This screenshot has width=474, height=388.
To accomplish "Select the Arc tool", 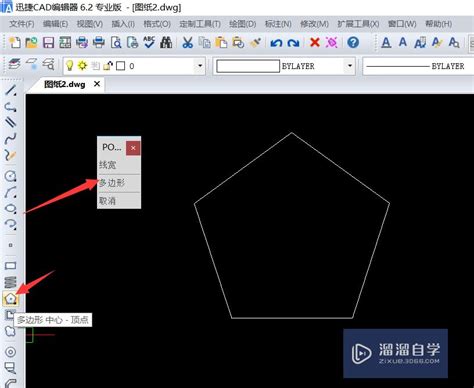I will click(x=11, y=192).
